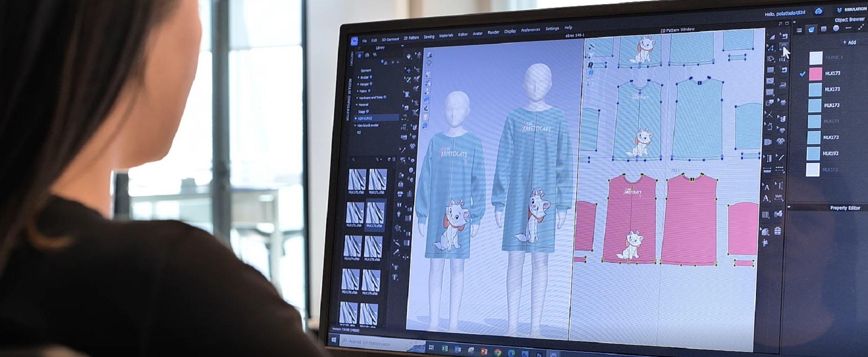The width and height of the screenshot is (868, 357).
Task: Select the MLK193 fabric color swatch
Action: pos(813,153)
